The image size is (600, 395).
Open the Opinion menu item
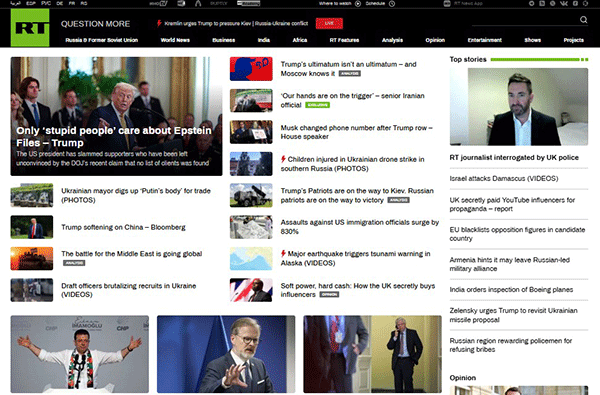[435, 40]
